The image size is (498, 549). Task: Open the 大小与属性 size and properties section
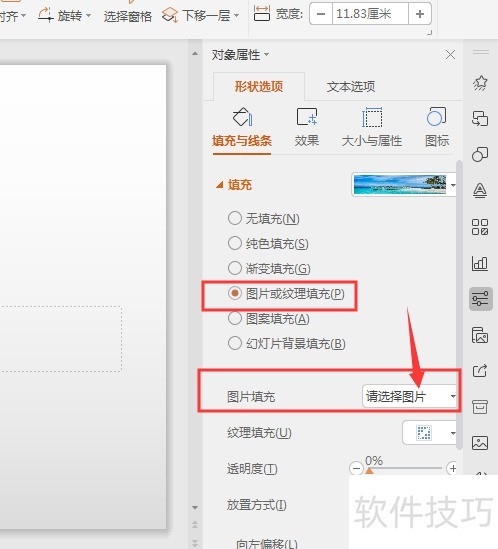tap(372, 128)
